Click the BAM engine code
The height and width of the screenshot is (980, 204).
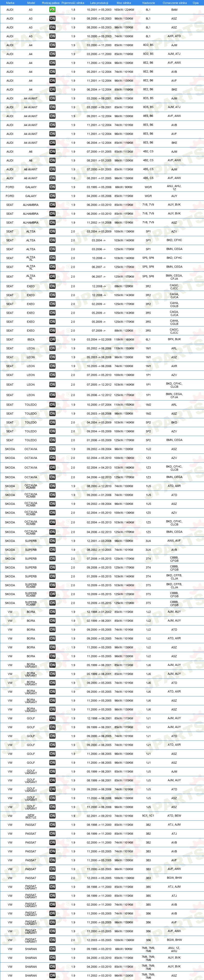(174, 10)
